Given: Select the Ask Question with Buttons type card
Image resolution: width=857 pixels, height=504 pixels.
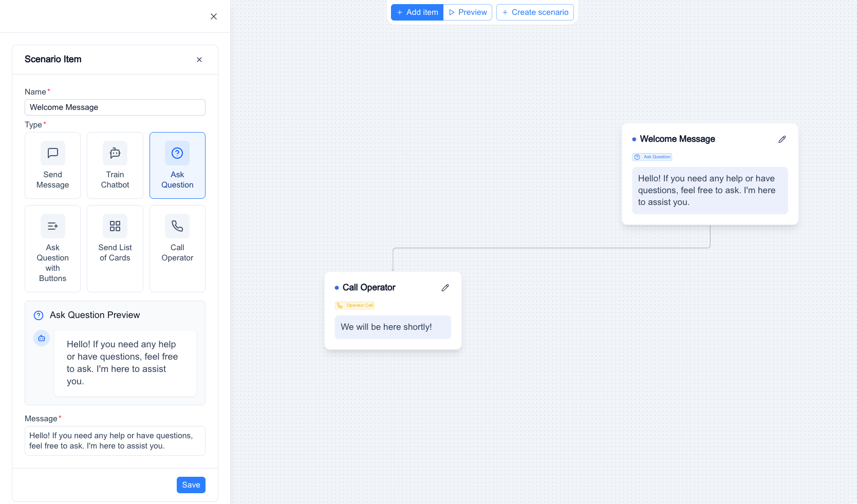Looking at the screenshot, I should (x=52, y=249).
